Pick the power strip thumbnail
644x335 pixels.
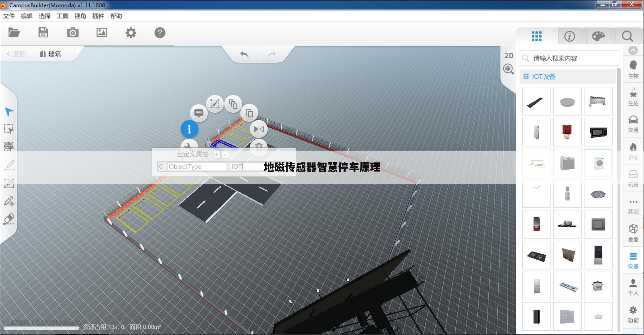click(567, 286)
